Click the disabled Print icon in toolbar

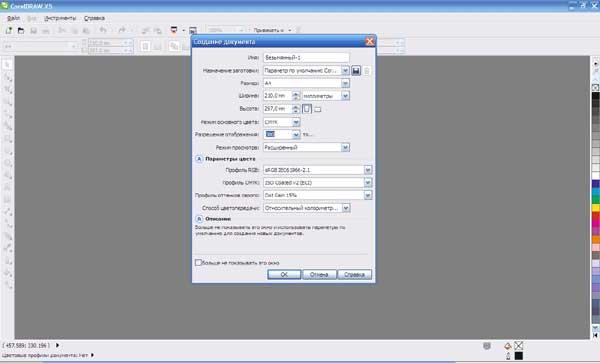[46, 31]
